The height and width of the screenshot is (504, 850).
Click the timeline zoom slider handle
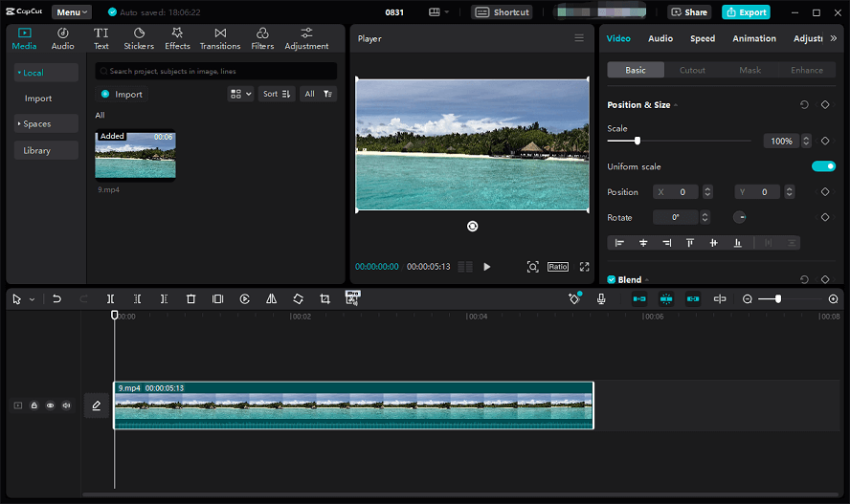778,298
